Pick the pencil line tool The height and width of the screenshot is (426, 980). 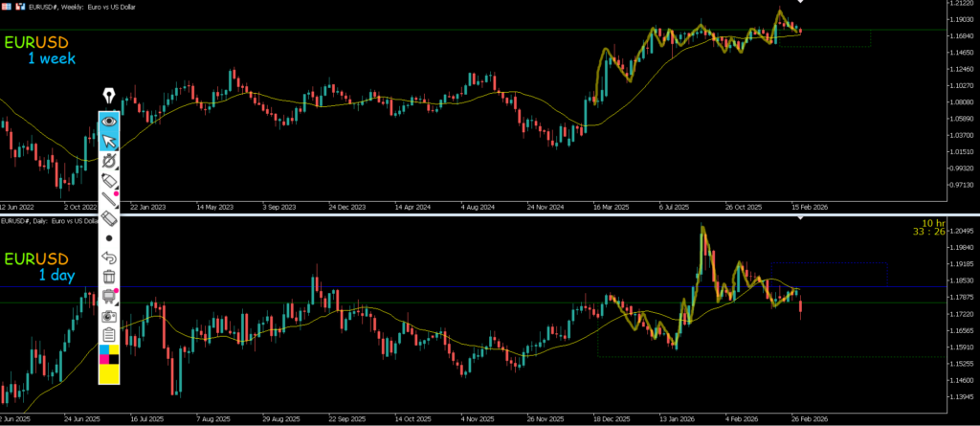coord(109,200)
